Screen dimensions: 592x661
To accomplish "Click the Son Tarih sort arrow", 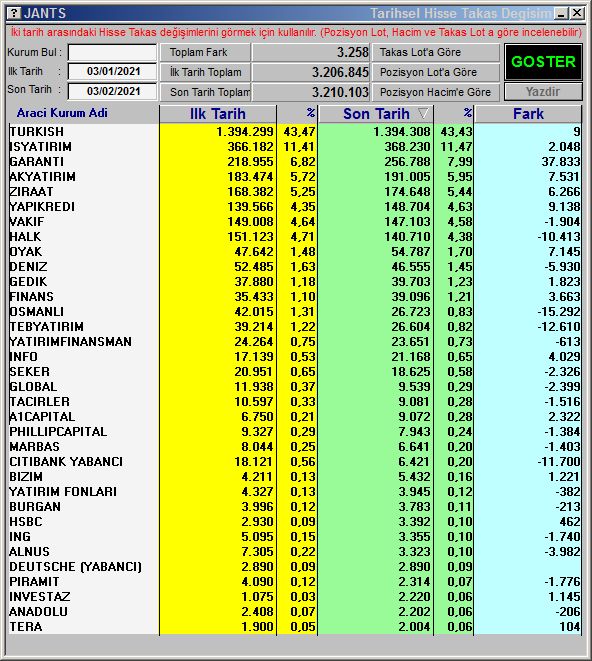I will 423,114.
